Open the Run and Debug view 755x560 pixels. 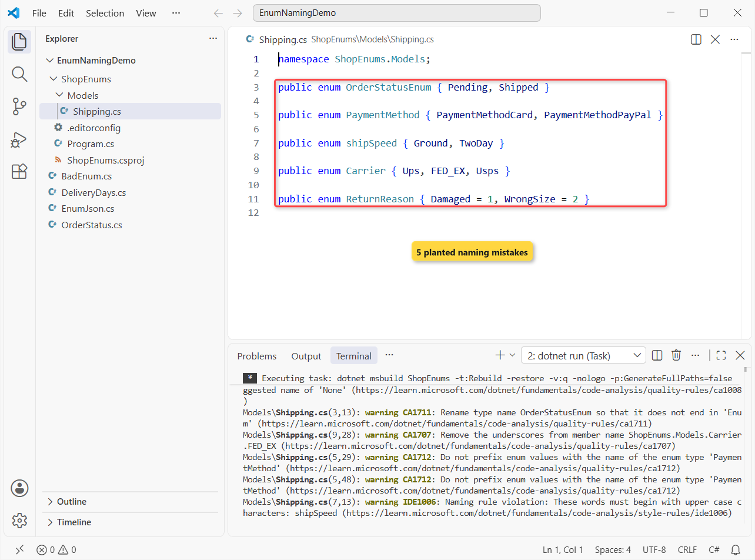pyautogui.click(x=19, y=139)
